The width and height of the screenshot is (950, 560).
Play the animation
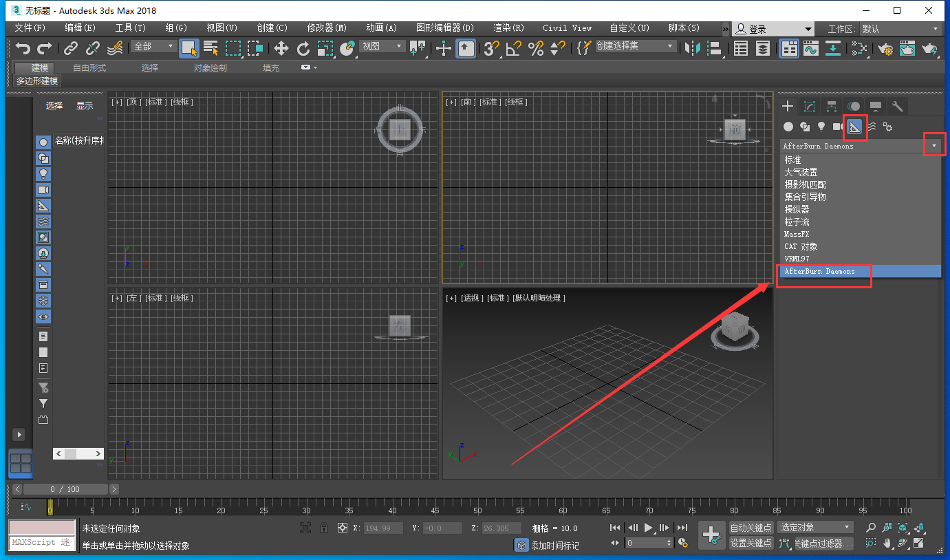(x=649, y=528)
